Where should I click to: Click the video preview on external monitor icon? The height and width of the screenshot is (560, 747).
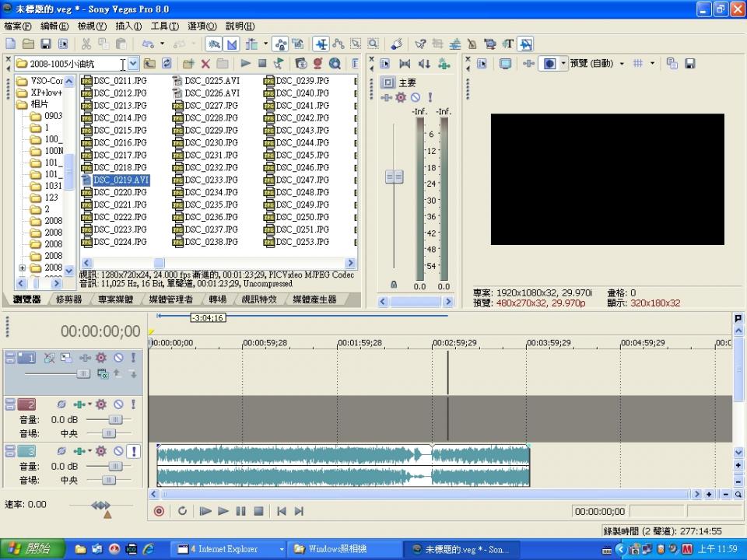pos(505,64)
